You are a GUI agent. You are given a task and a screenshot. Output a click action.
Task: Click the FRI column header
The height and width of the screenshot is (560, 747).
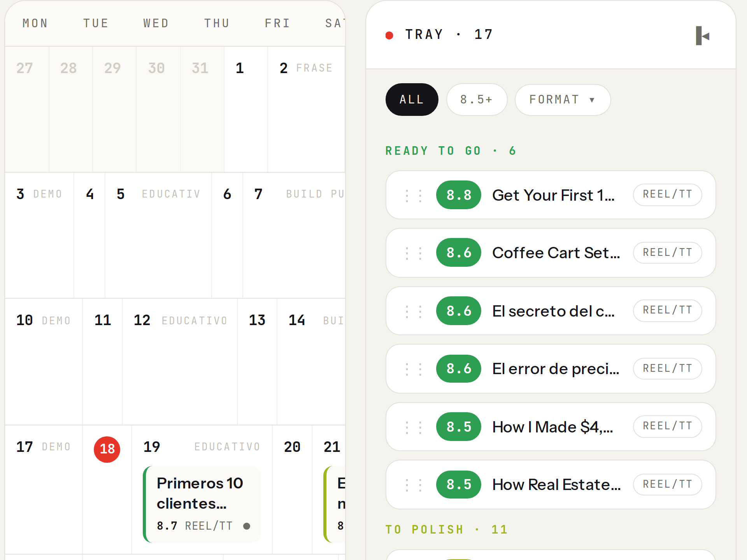pos(277,23)
